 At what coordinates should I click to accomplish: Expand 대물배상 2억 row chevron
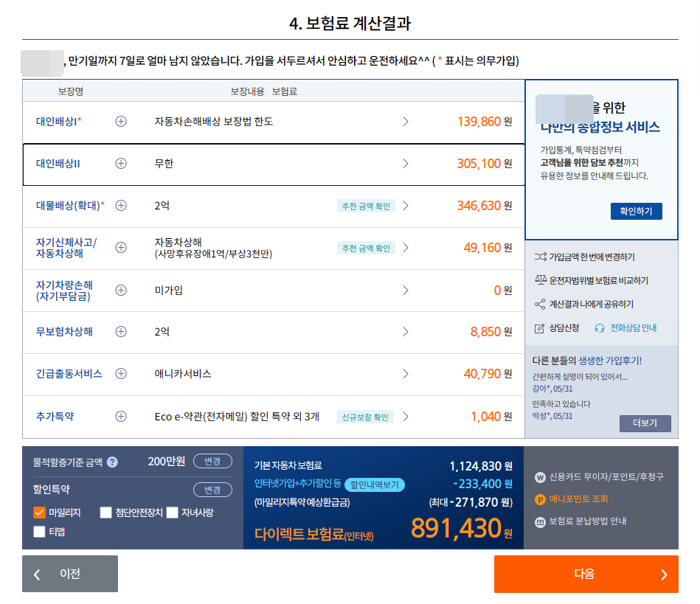coord(406,205)
